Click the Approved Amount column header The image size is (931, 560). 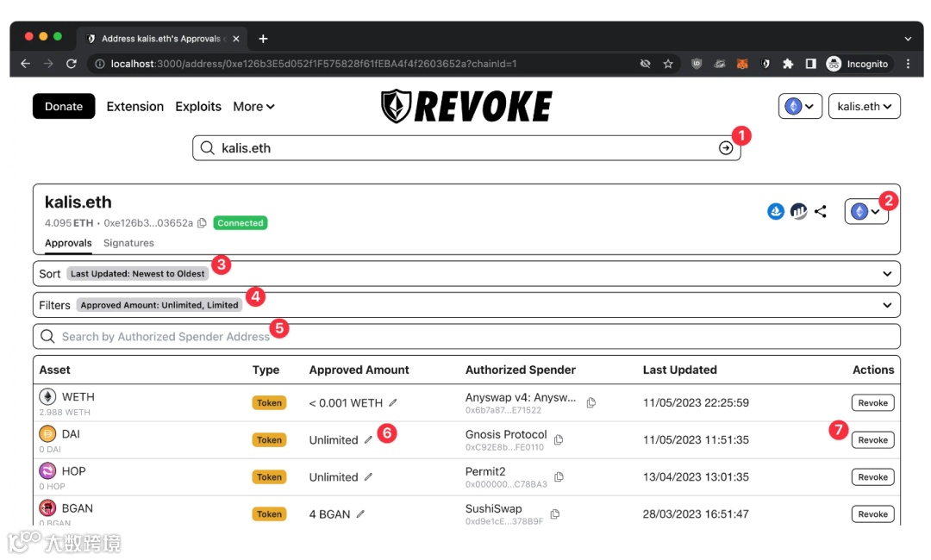(x=359, y=370)
